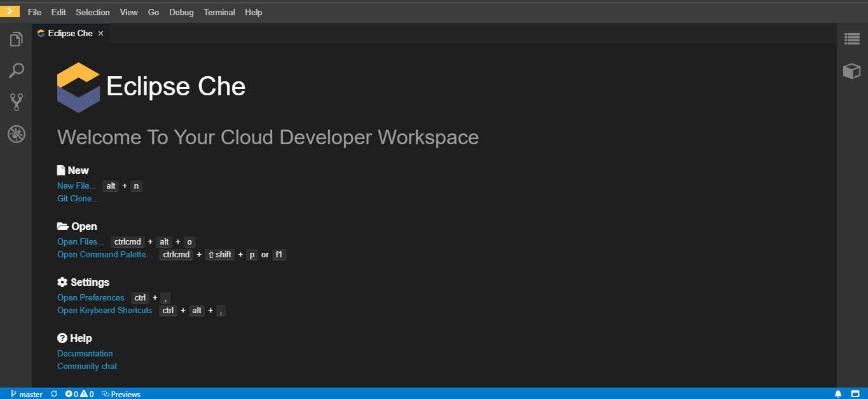
Task: Open the Terminal menu
Action: tap(219, 12)
